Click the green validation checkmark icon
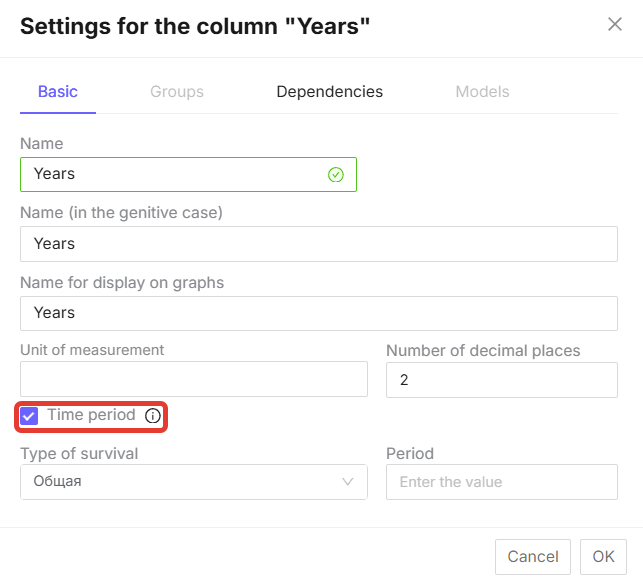 click(x=336, y=174)
